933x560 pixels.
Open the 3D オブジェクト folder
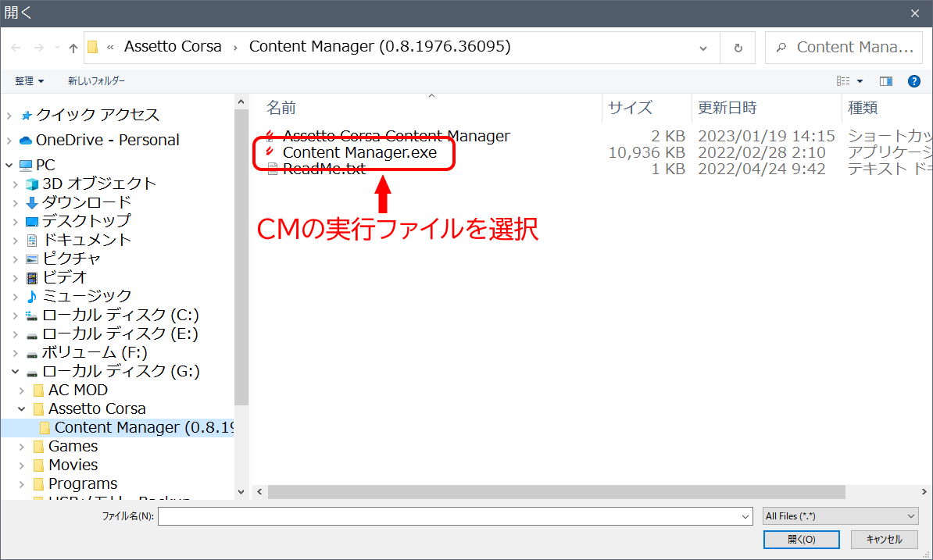click(x=99, y=184)
